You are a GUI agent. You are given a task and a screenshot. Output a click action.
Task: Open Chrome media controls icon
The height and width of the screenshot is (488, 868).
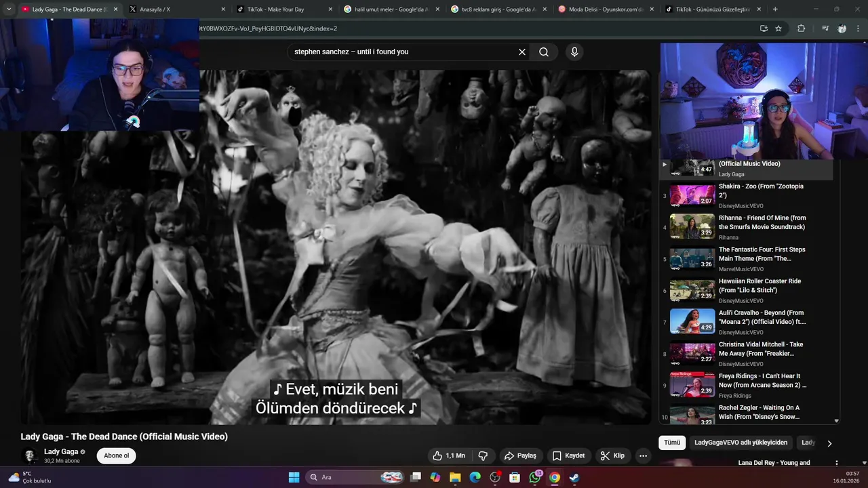click(x=825, y=28)
